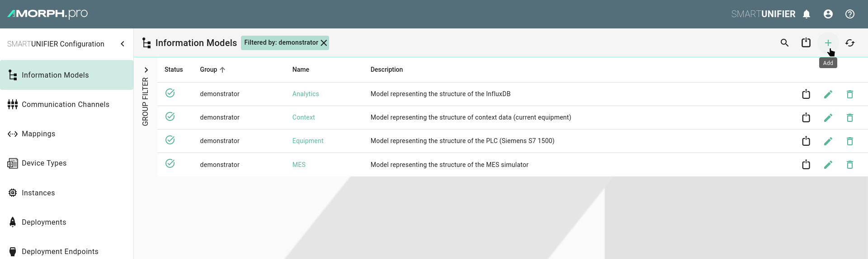Open the Mappings section

click(67, 134)
